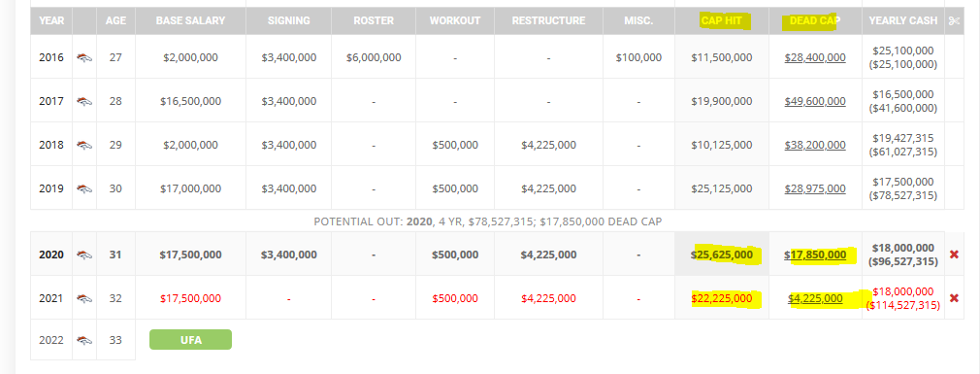Open the 2020 dead cap $17,850,000 link
The height and width of the screenshot is (374, 980).
click(815, 255)
